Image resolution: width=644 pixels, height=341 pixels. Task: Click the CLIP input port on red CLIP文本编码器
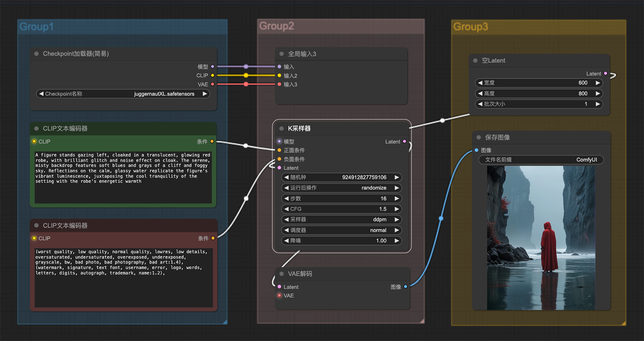(x=34, y=238)
